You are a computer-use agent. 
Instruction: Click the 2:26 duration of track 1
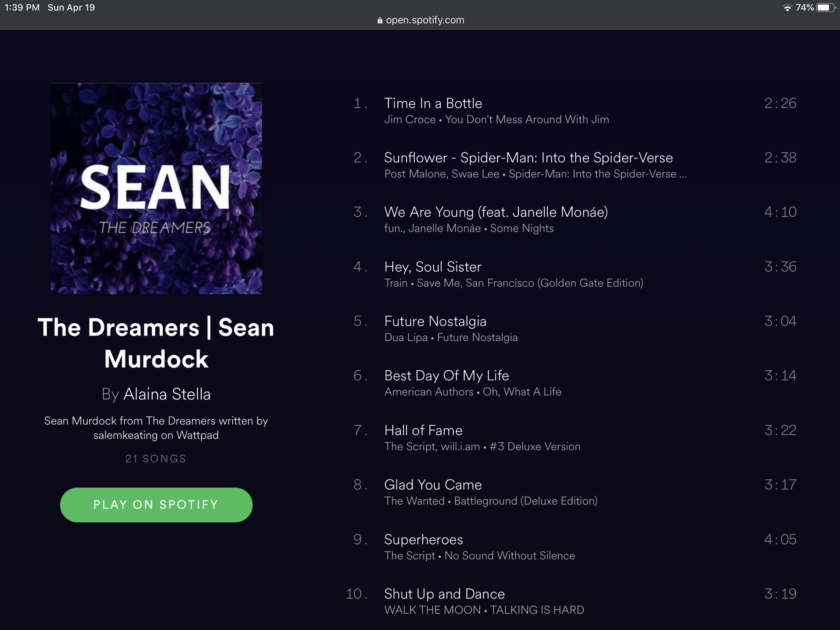(780, 103)
